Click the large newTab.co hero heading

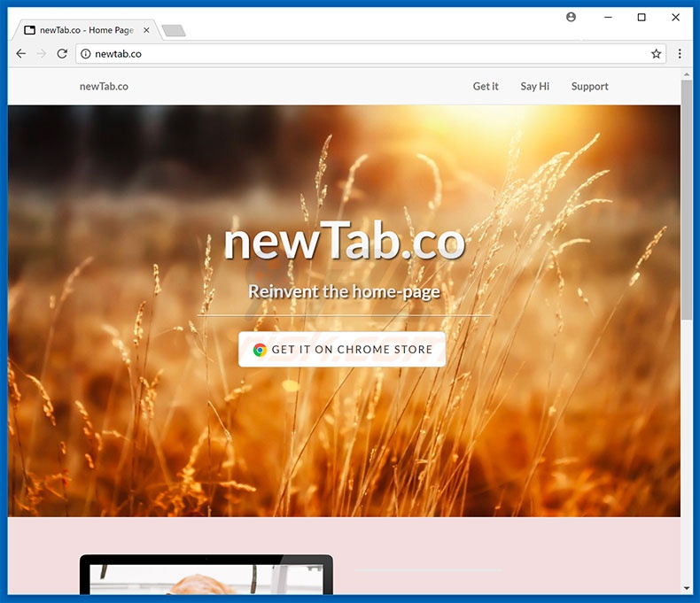pyautogui.click(x=344, y=241)
